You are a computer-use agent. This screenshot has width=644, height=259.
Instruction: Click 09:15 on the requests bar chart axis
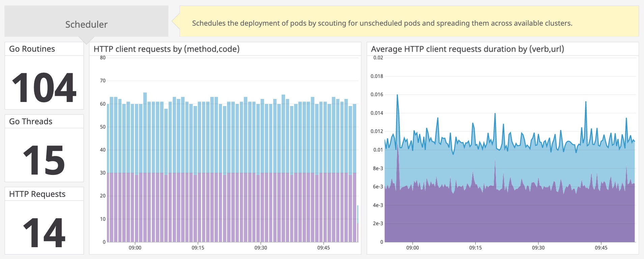point(198,248)
